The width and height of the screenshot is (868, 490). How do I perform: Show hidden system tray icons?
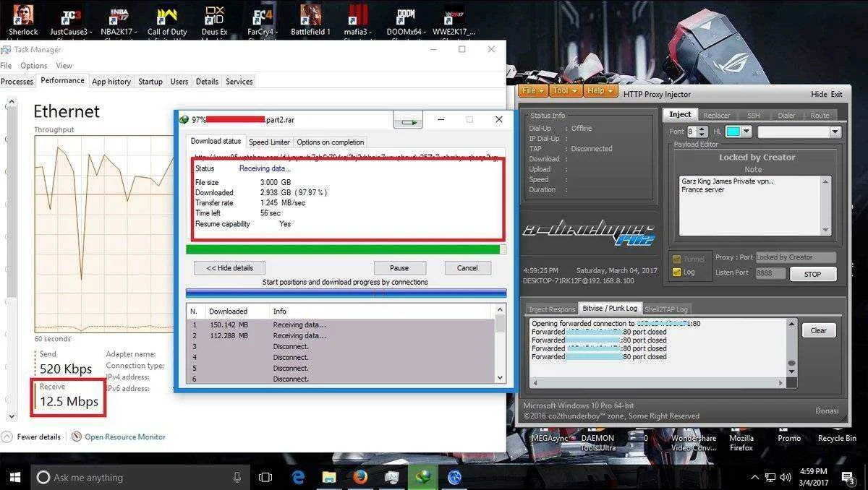[x=755, y=477]
